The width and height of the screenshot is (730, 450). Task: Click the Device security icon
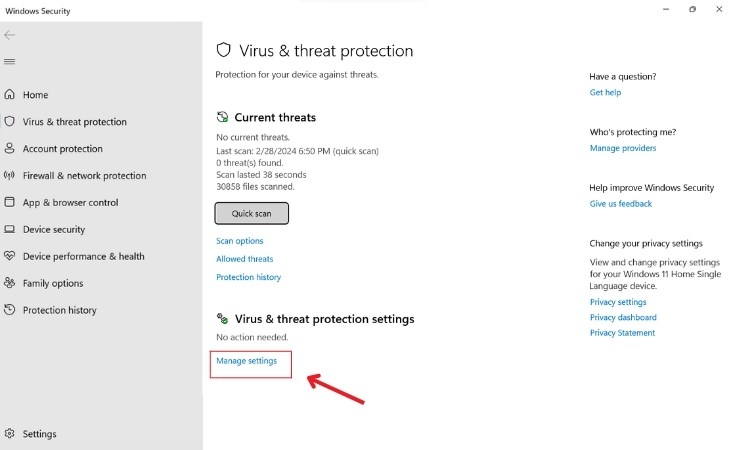[10, 230]
